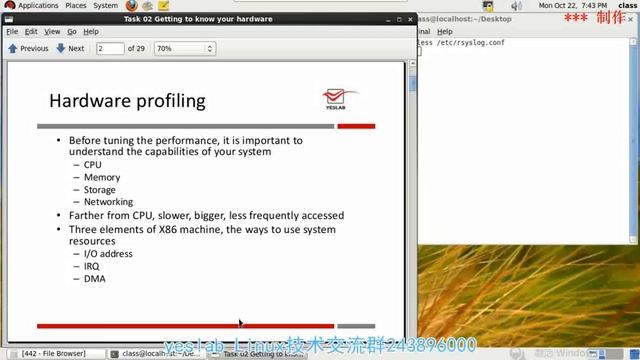
Task: Click the 'DMA' sub-bullet text
Action: [x=95, y=279]
